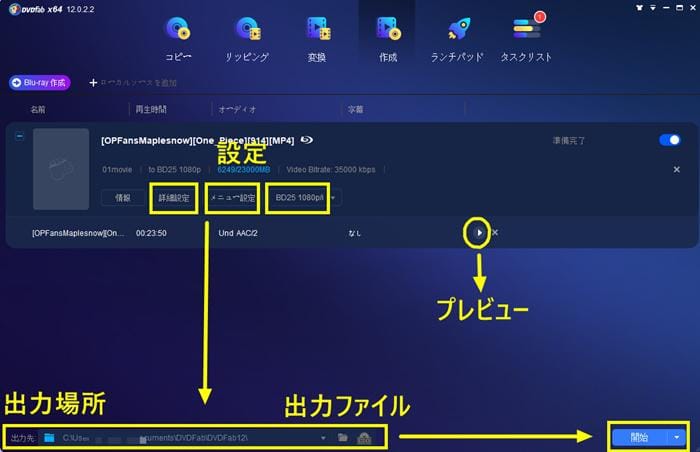Open the 情報 info button
Image resolution: width=700 pixels, height=452 pixels.
click(x=123, y=198)
